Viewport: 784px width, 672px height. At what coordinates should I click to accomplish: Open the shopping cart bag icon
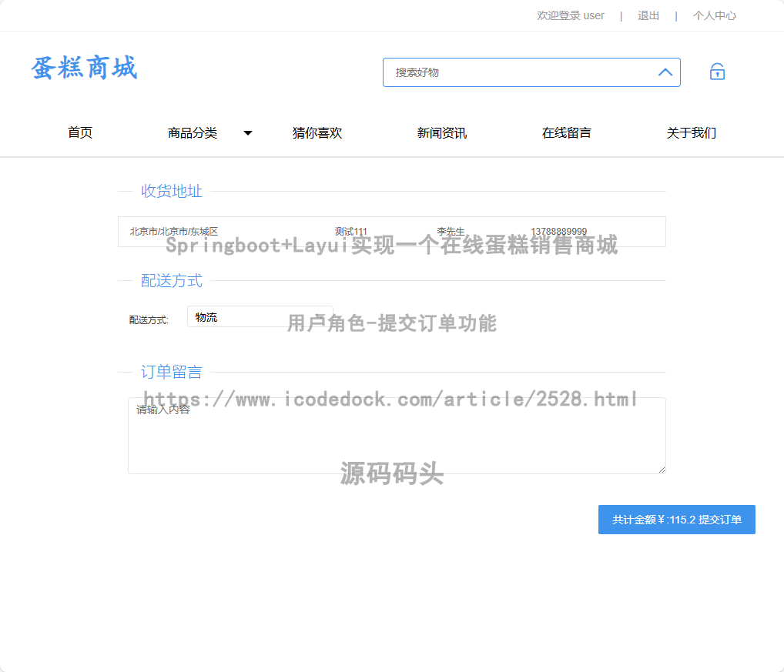717,72
